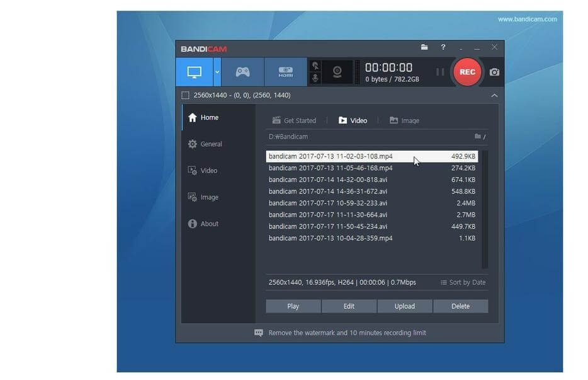Click the 00:00:00 recording timer
588x380 pixels.
[388, 67]
